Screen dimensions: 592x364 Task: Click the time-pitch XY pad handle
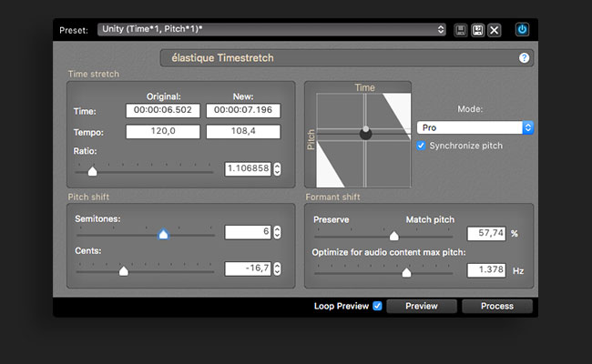tap(365, 133)
